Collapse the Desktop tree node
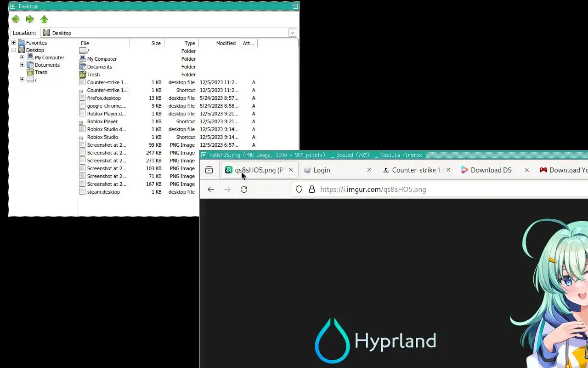Viewport: 588px width, 368px height. 13,50
